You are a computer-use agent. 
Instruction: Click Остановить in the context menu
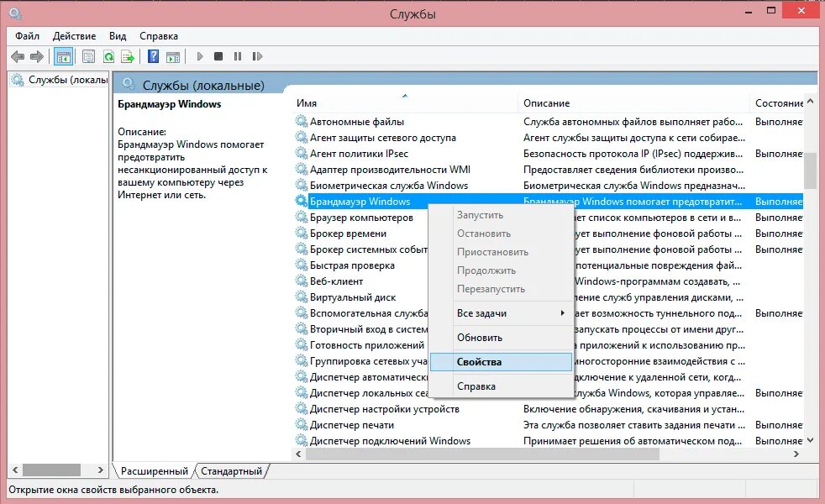(501, 234)
